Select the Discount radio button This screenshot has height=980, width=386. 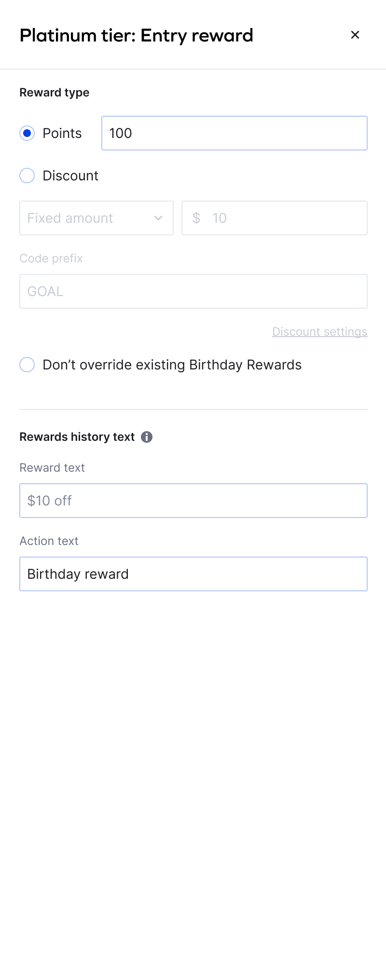[x=27, y=176]
